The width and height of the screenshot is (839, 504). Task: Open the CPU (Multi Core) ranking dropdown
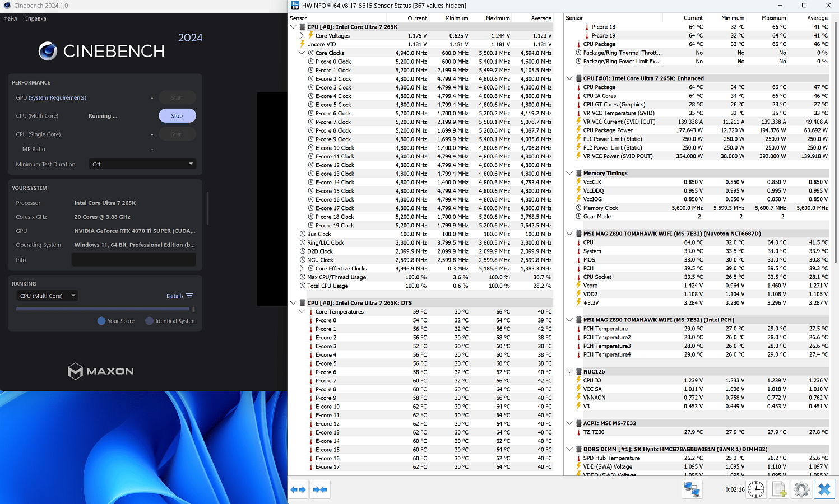[x=47, y=296]
